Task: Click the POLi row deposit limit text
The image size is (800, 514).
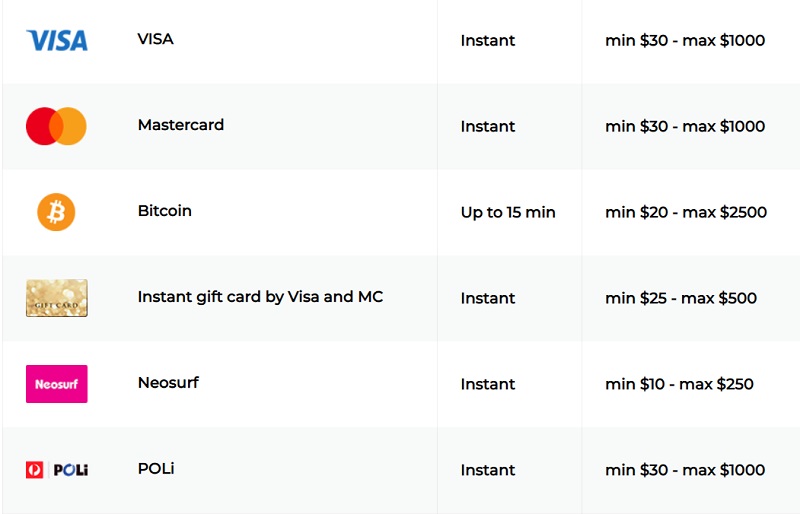Action: (x=685, y=470)
